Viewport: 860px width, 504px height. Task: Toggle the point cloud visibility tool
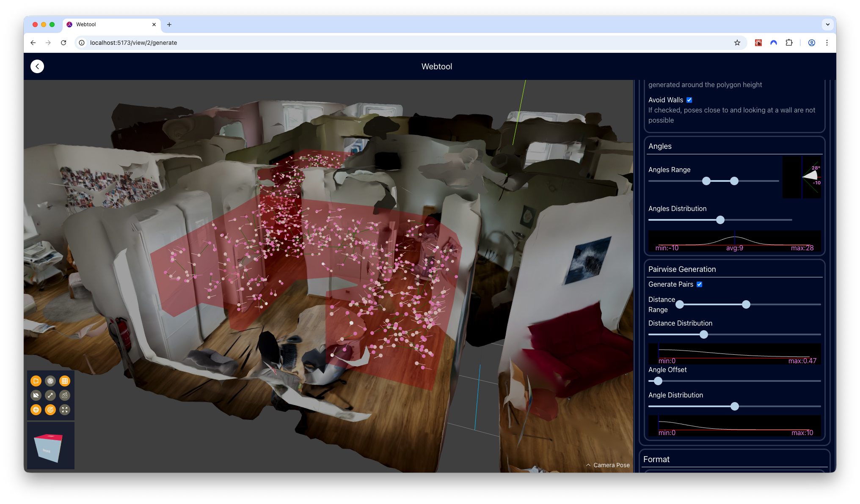pos(50,381)
